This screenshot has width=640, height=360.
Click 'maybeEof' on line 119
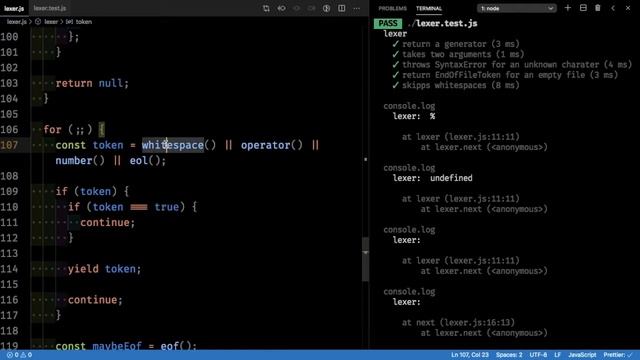pos(117,346)
